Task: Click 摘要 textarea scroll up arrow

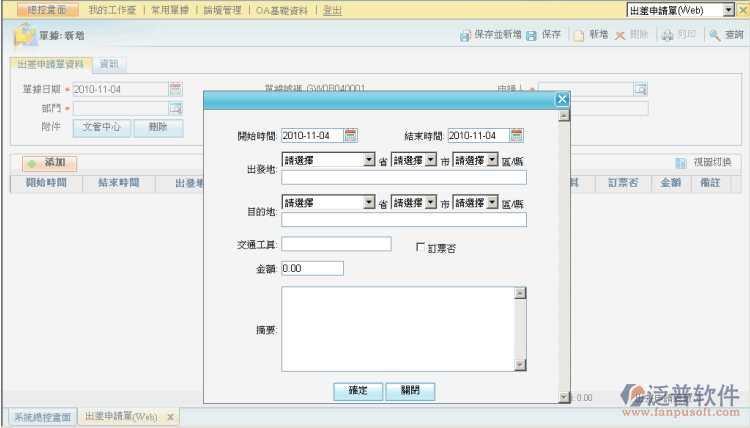Action: tap(520, 293)
